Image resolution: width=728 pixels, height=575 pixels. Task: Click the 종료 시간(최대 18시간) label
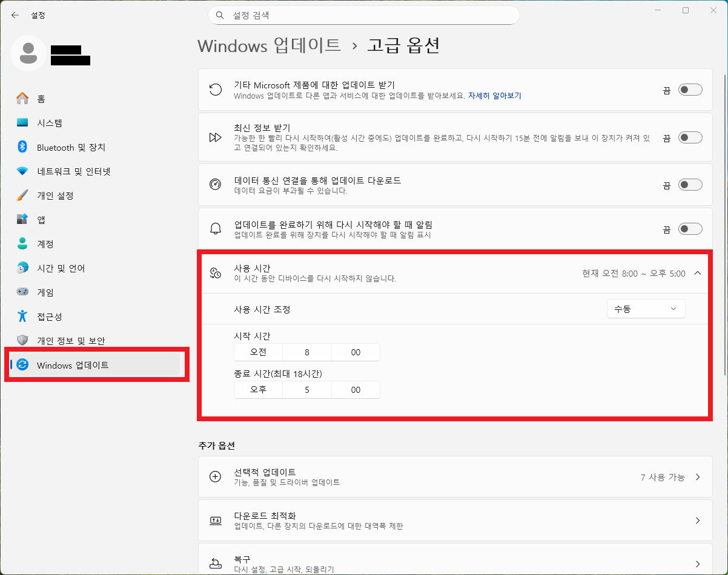tap(278, 373)
